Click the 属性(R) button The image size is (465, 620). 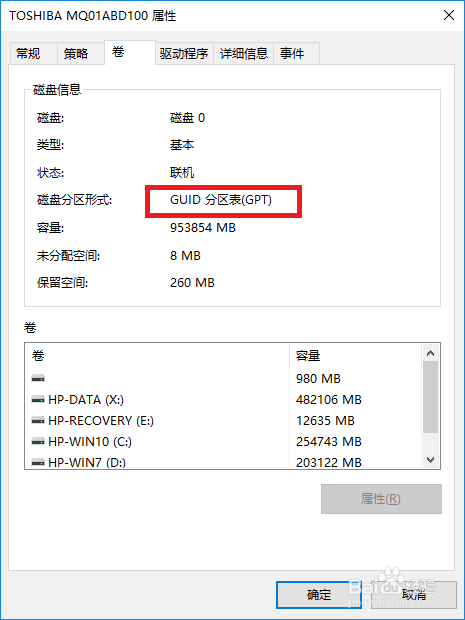[381, 499]
